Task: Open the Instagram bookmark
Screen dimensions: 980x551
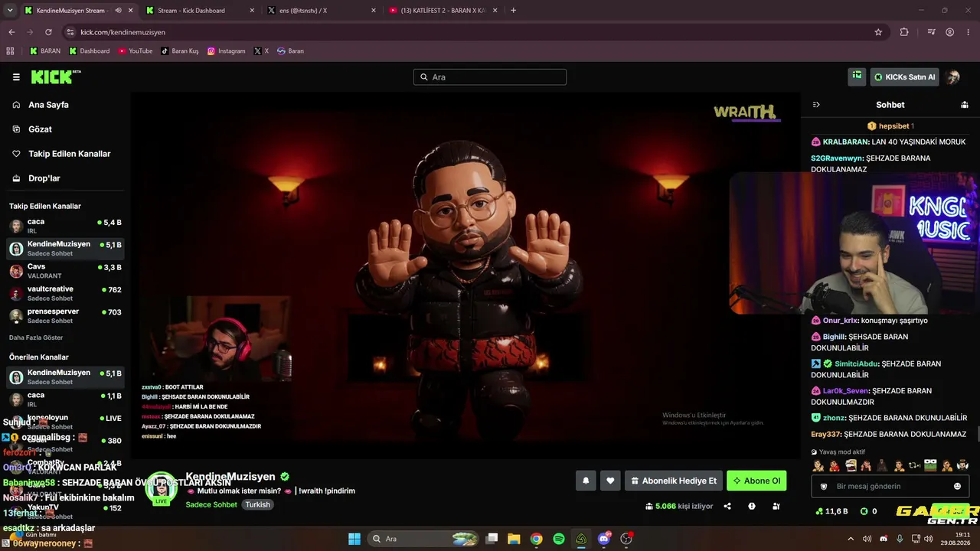Action: pos(227,51)
